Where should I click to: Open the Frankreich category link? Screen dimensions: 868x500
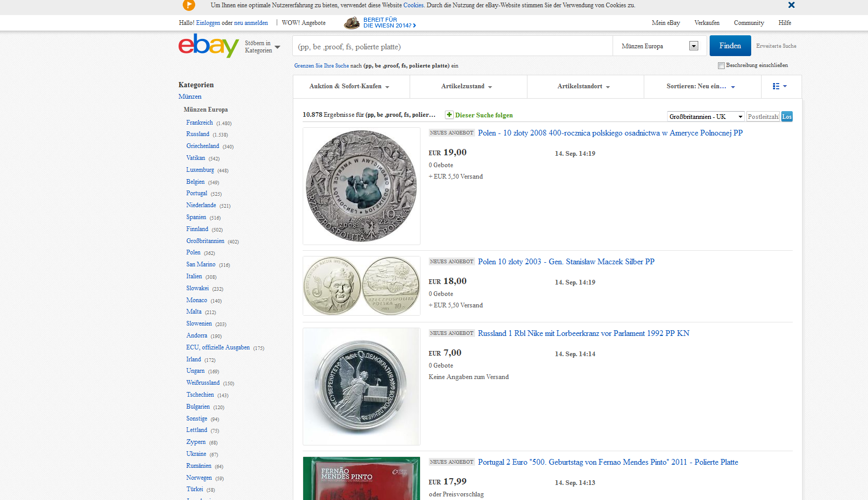tap(199, 123)
